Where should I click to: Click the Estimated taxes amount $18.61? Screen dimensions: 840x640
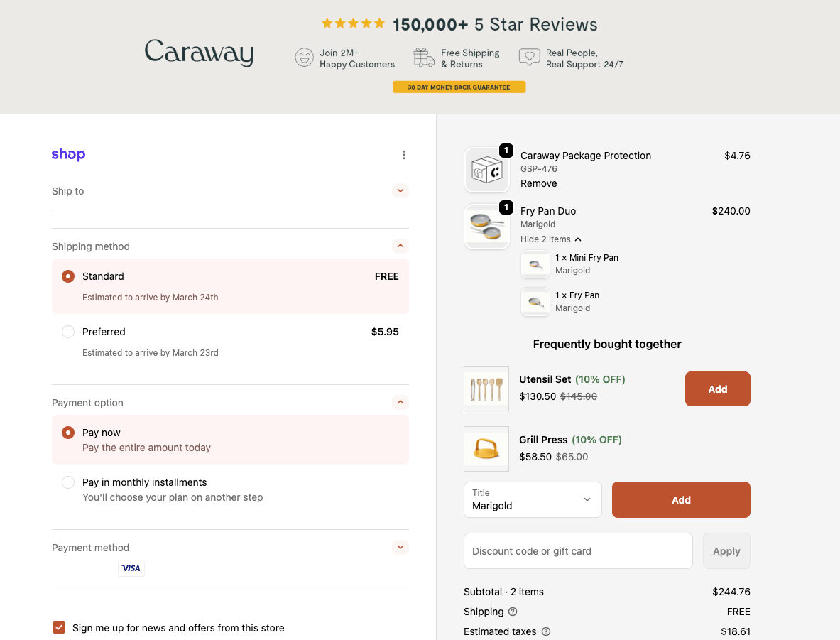(x=736, y=631)
